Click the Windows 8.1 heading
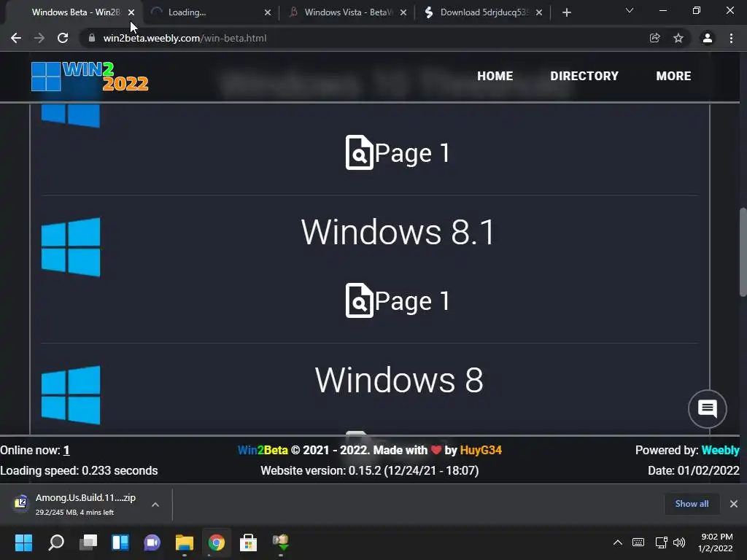 (x=398, y=233)
